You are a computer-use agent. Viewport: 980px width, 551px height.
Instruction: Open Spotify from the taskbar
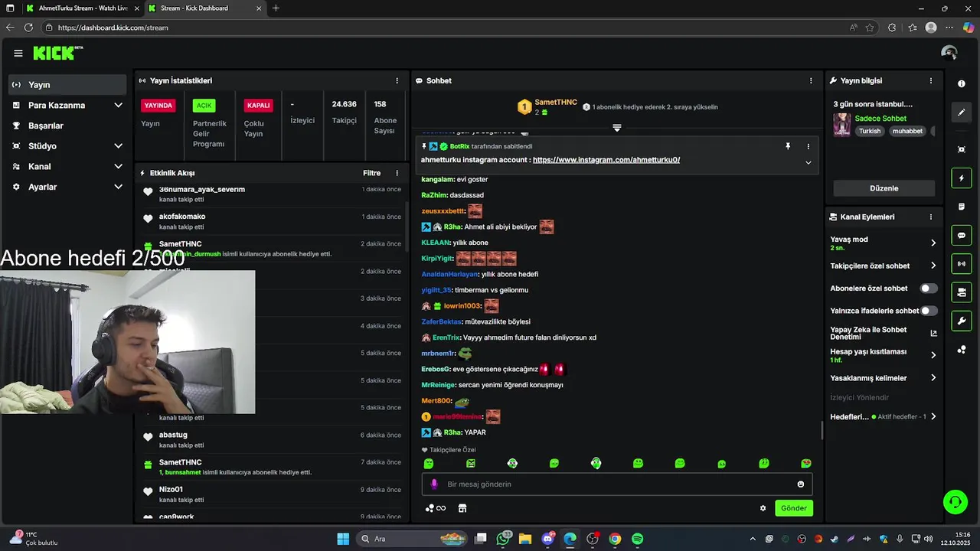tap(637, 539)
